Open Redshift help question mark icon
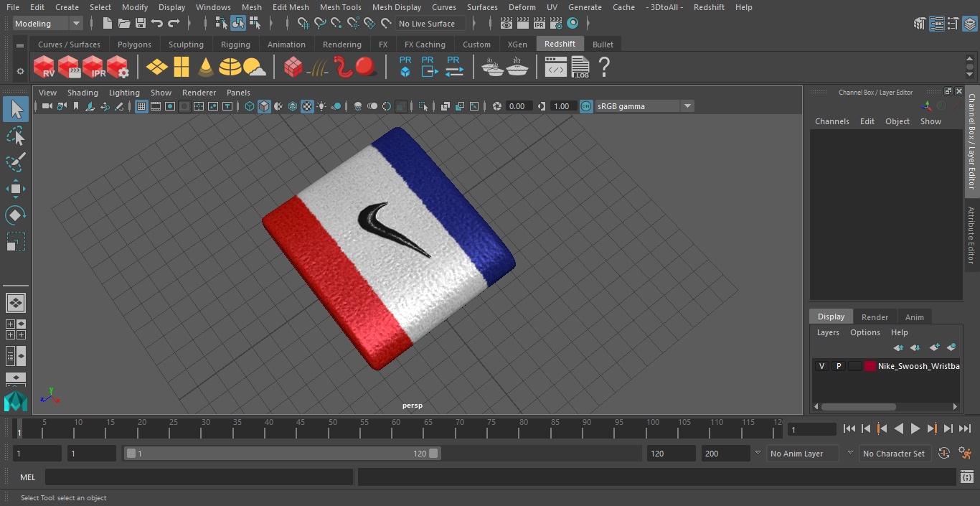The image size is (980, 506). click(x=604, y=67)
